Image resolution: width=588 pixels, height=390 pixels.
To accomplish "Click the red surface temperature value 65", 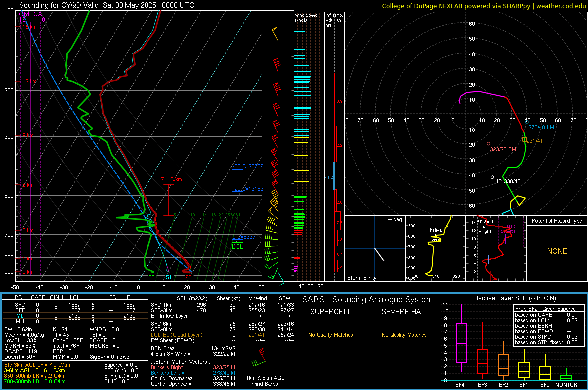I will point(188,277).
